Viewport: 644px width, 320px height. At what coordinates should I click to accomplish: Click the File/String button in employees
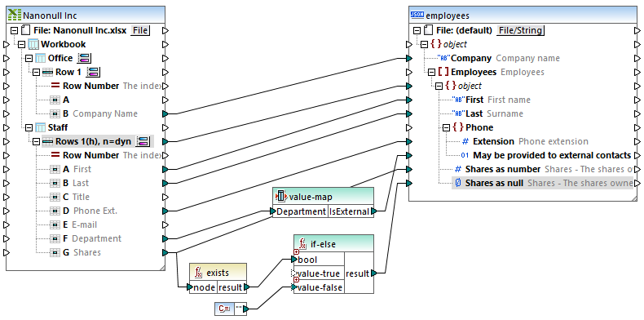click(520, 30)
